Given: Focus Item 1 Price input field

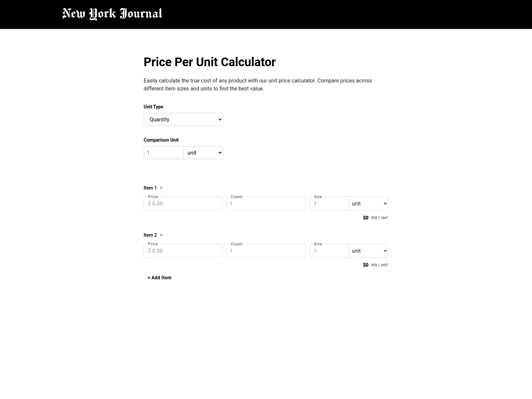Looking at the screenshot, I should tap(183, 203).
